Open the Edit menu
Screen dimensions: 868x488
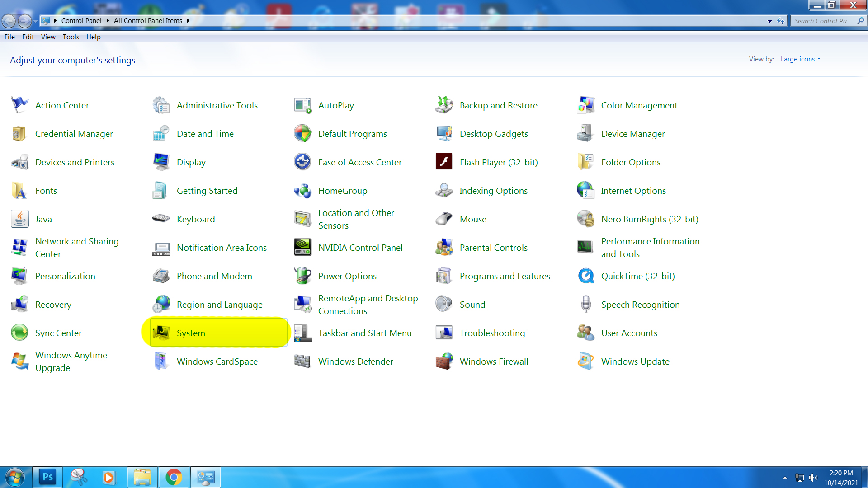point(28,37)
